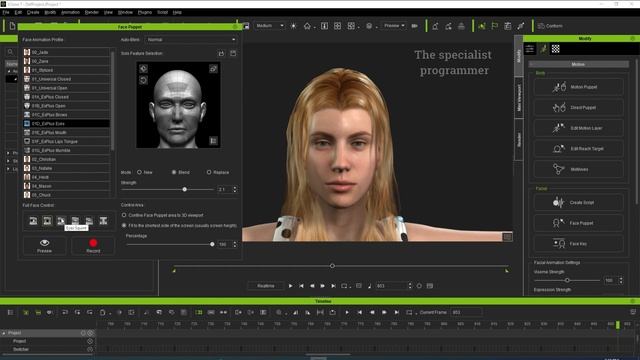Open the Auto-Blink dropdown
The image size is (640, 360).
click(191, 40)
